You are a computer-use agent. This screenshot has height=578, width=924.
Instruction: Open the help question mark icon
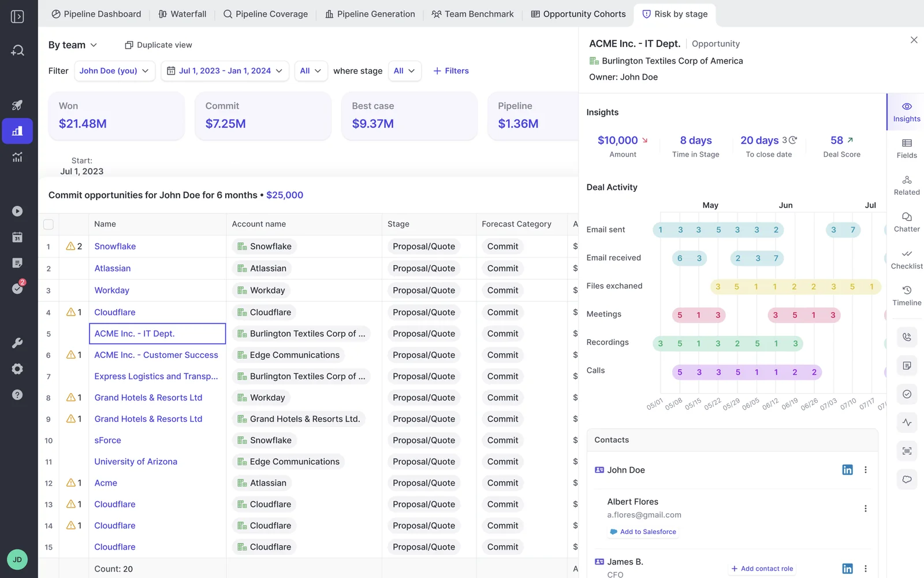click(x=17, y=395)
